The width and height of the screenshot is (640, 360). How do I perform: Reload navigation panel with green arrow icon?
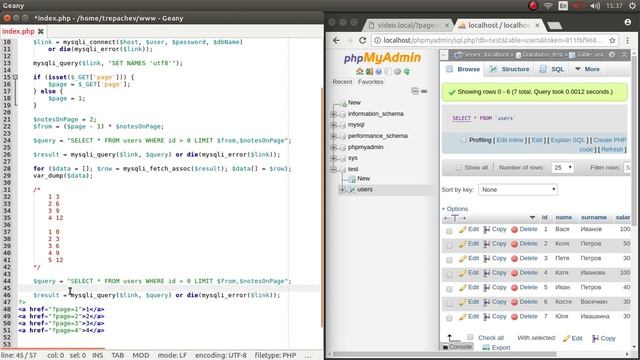[x=407, y=71]
